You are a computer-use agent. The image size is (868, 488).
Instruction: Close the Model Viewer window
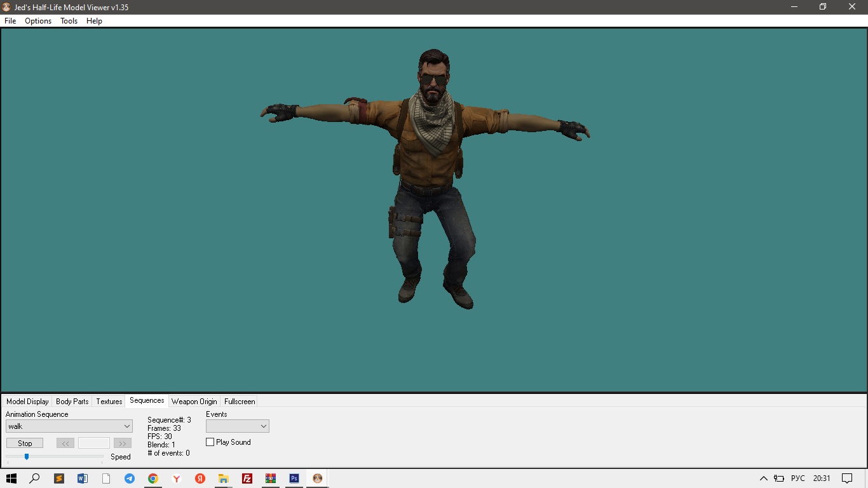pos(853,7)
